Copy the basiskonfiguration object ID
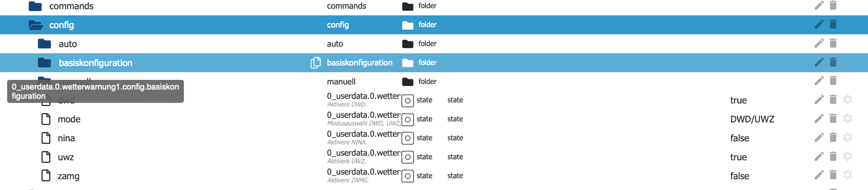868x190 pixels. [x=316, y=62]
